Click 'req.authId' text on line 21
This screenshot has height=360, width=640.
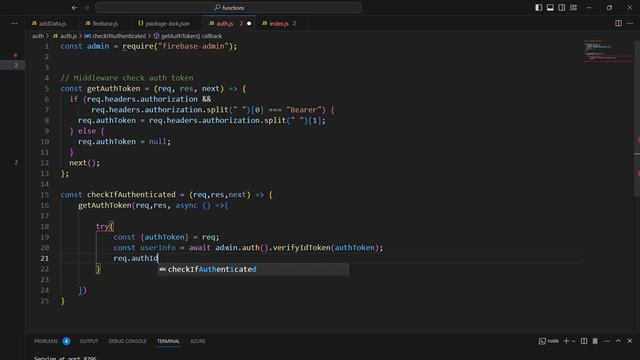click(136, 258)
